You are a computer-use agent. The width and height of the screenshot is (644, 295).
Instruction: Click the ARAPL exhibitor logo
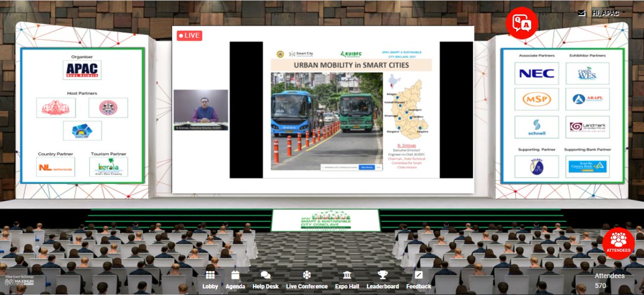coord(587,99)
